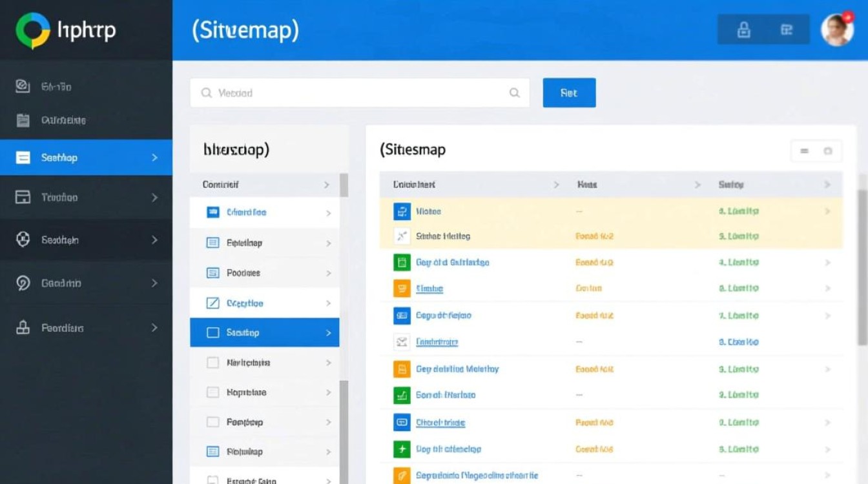The width and height of the screenshot is (868, 484).
Task: Open the underlined link beside the first orange icon
Action: click(x=429, y=289)
